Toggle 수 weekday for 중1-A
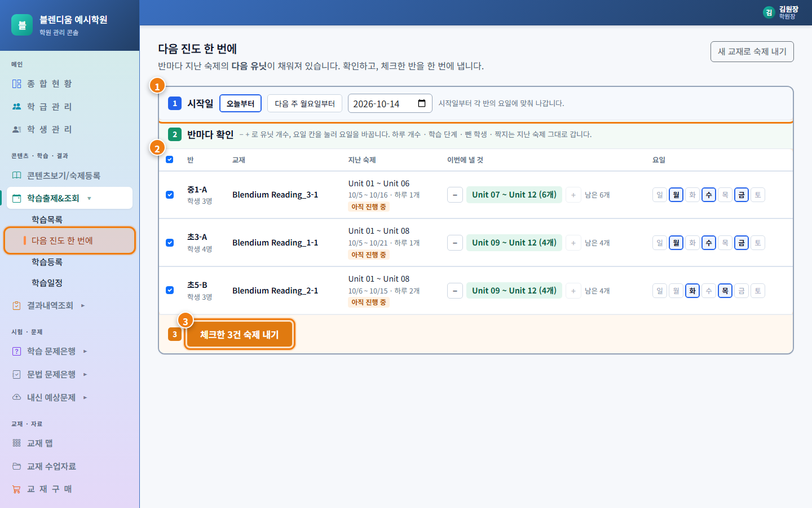Image resolution: width=812 pixels, height=508 pixels. [x=709, y=195]
